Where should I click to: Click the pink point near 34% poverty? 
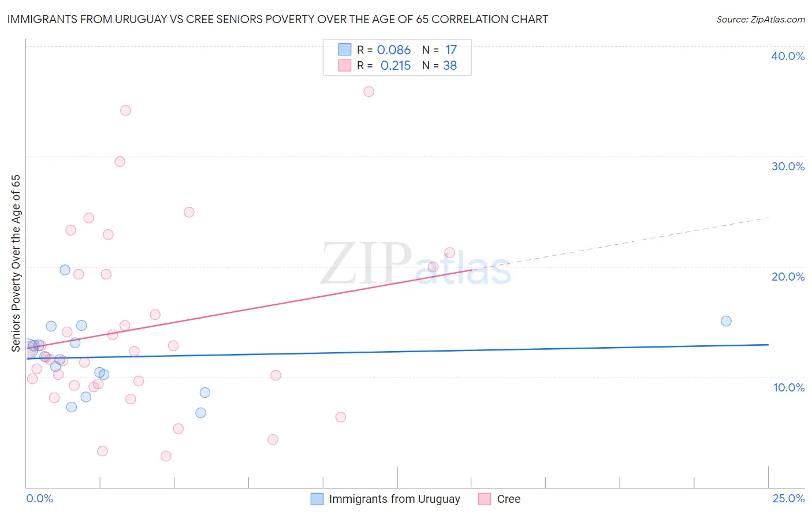[125, 110]
